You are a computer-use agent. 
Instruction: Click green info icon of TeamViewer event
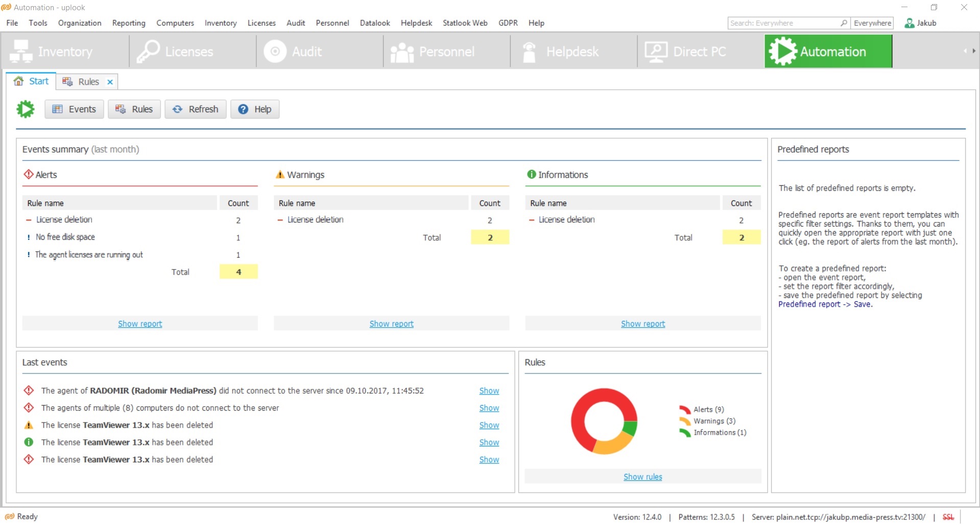coord(29,442)
